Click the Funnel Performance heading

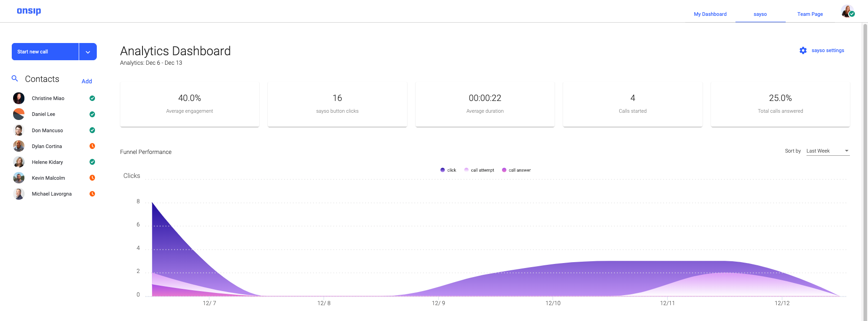coord(146,152)
